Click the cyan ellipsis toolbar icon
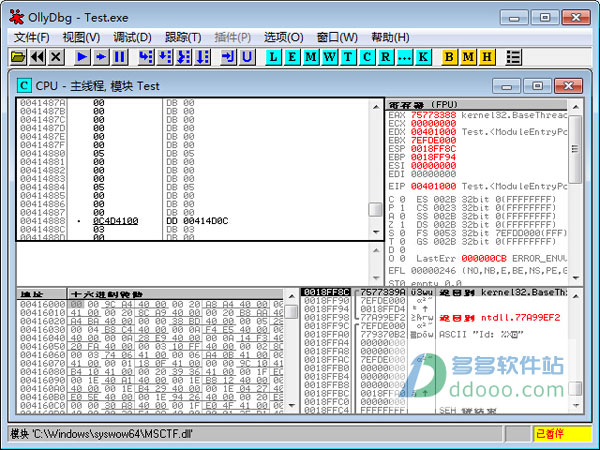 pyautogui.click(x=404, y=57)
